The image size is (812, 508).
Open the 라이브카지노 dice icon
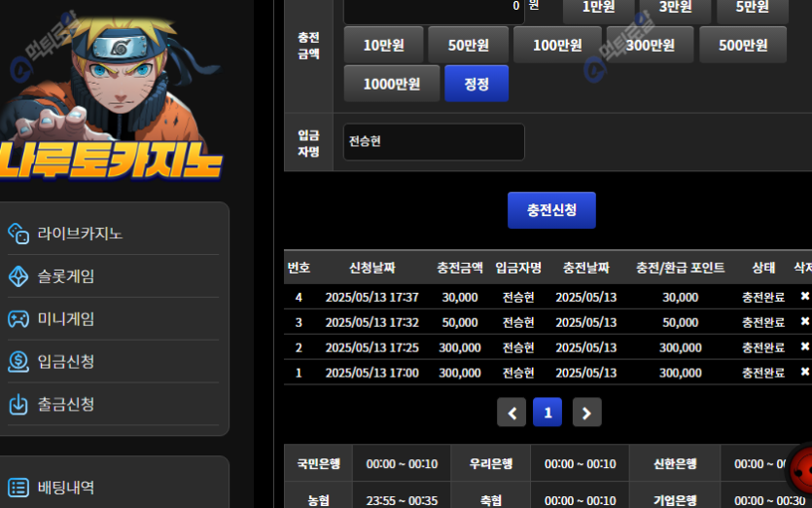click(x=18, y=234)
